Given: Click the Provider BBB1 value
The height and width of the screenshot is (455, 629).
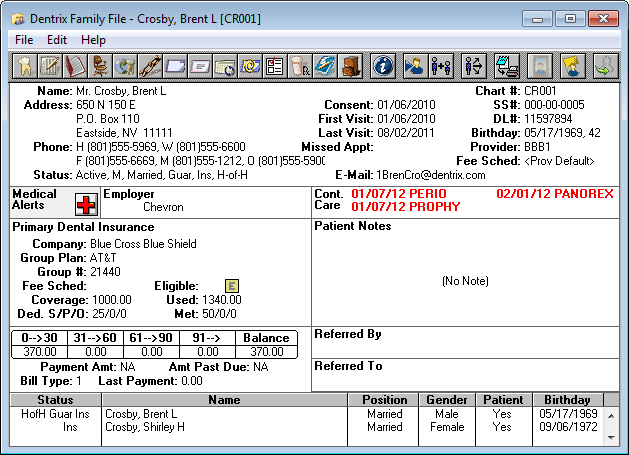Looking at the screenshot, I should click(x=537, y=147).
